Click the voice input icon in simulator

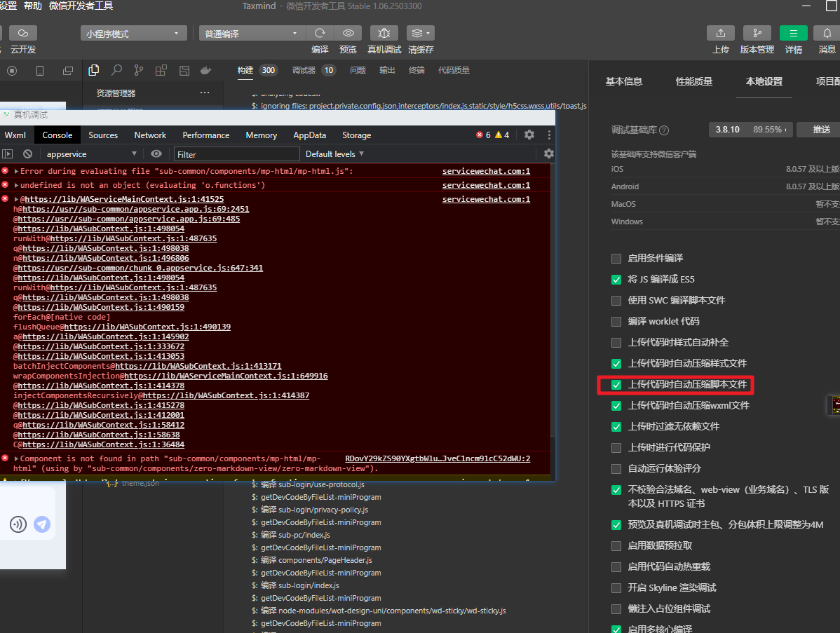(18, 524)
